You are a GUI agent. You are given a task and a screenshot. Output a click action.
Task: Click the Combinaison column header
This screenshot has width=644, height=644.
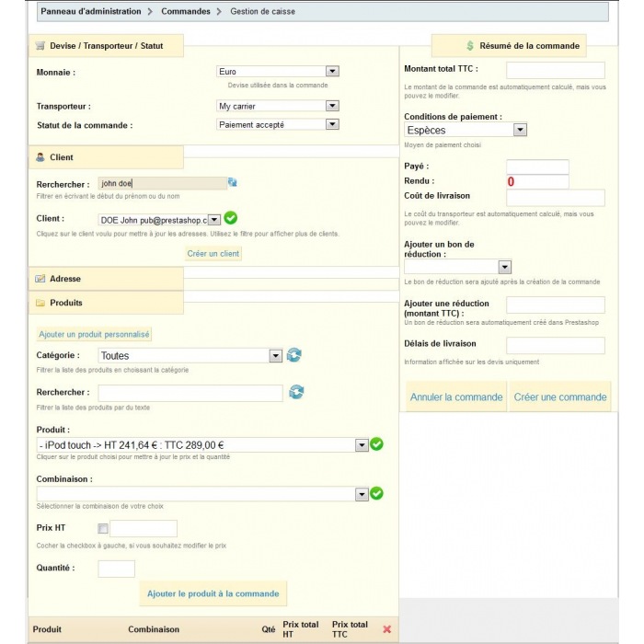pos(154,629)
